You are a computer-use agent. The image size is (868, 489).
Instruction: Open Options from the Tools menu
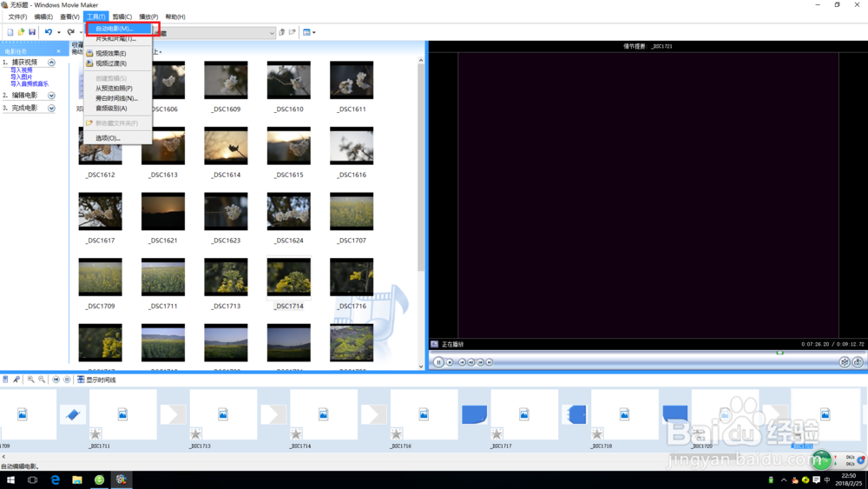click(x=118, y=138)
